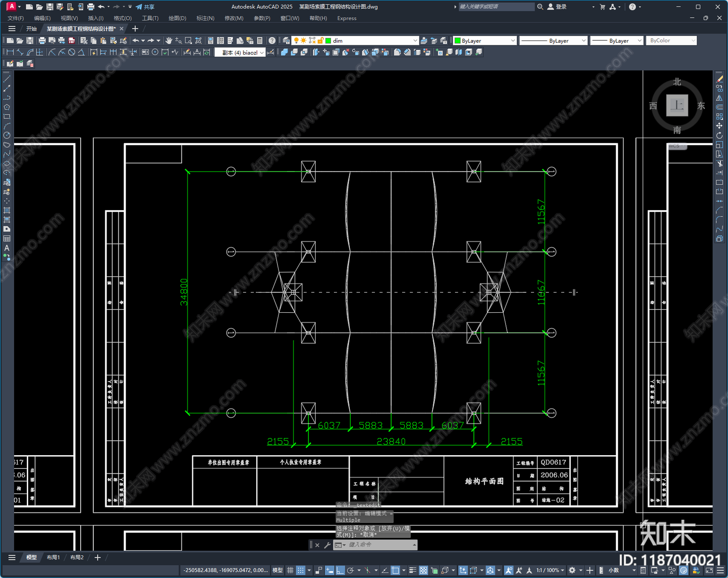This screenshot has height=578, width=728.
Task: Select the Circle draw tool
Action: (7, 135)
